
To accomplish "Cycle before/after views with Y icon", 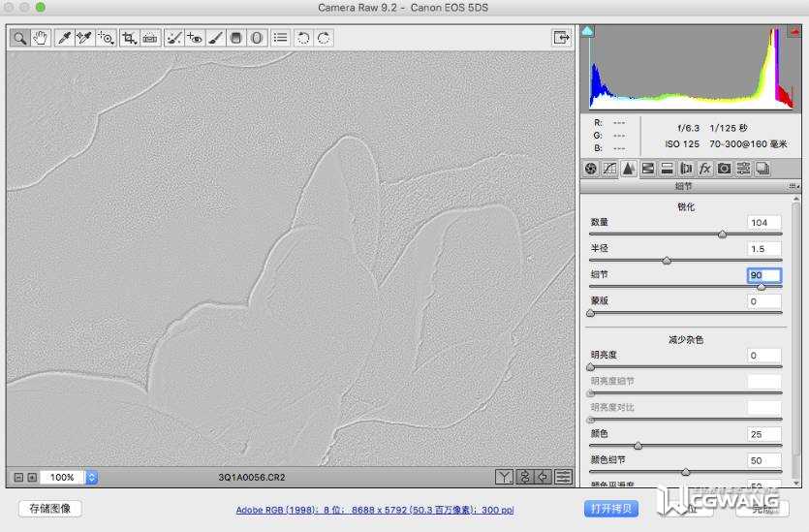I will 504,478.
